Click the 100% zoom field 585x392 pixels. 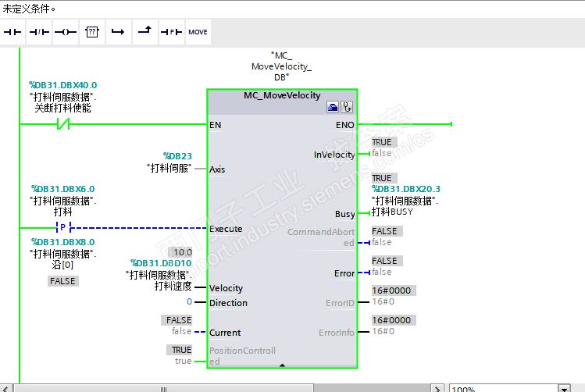coord(504,389)
